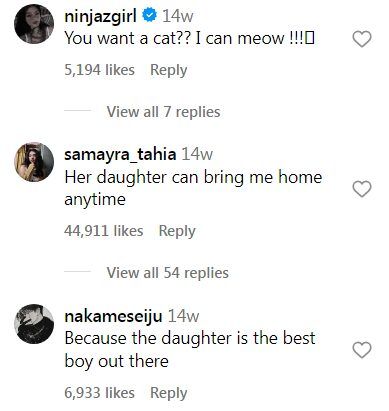389x411 pixels.
Task: Open samayra_tahia's profile picture
Action: point(34,162)
